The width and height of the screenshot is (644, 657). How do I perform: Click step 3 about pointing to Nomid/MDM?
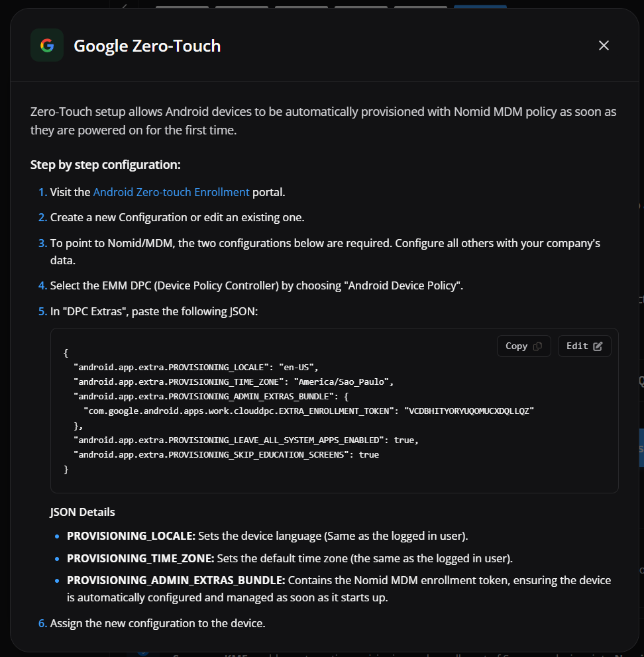point(325,252)
